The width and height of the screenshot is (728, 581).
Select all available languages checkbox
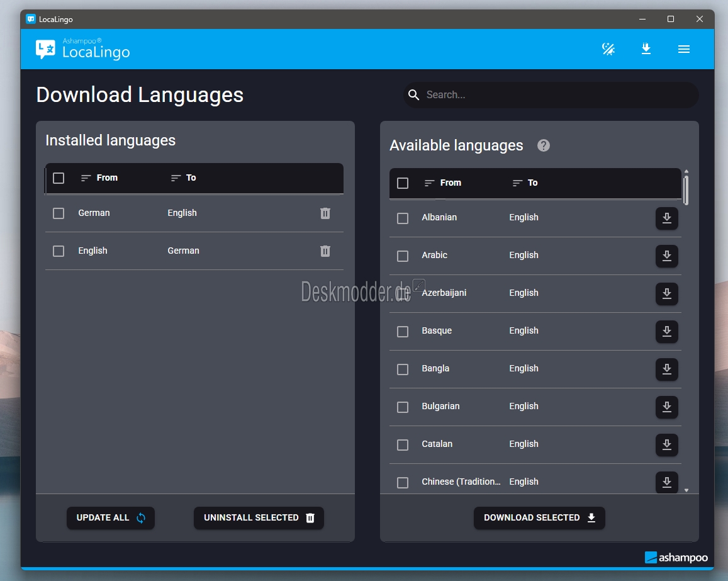click(403, 183)
